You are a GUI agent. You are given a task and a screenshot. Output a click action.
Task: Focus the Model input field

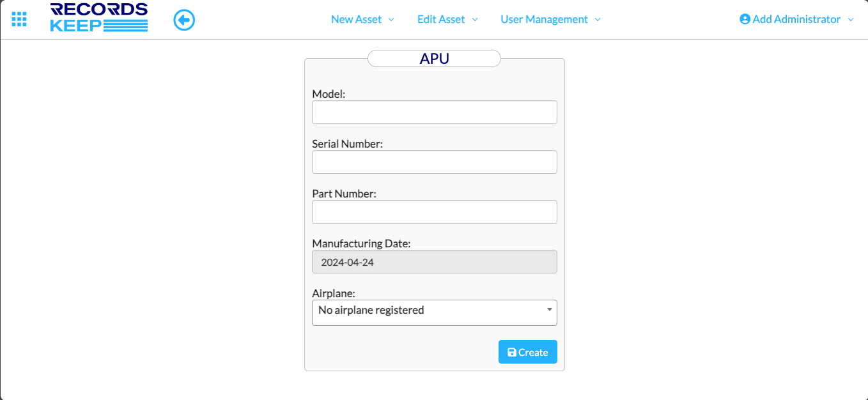point(434,112)
